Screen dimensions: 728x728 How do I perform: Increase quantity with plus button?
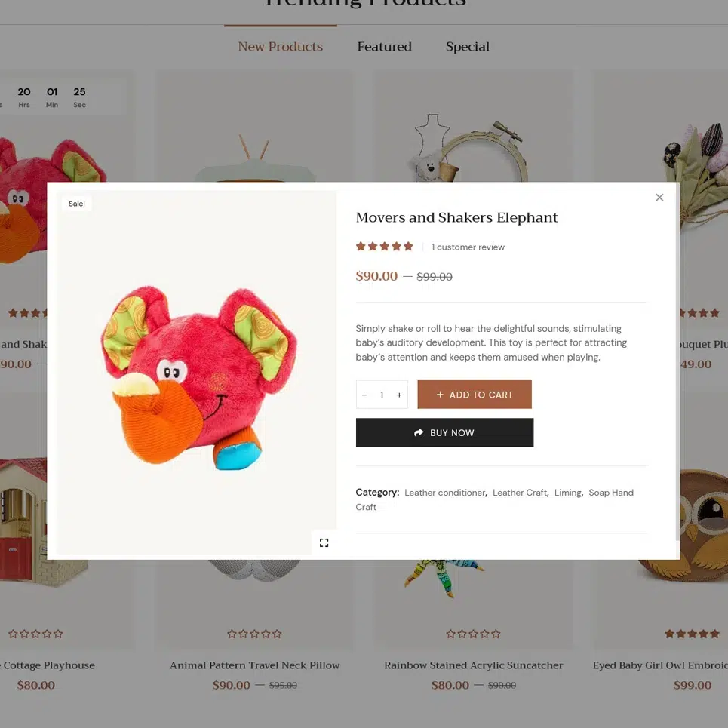point(399,395)
